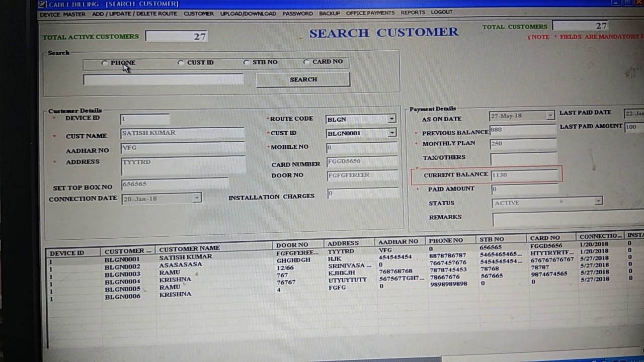The height and width of the screenshot is (362, 644).
Task: Click the MOBILE NO field
Action: click(362, 147)
